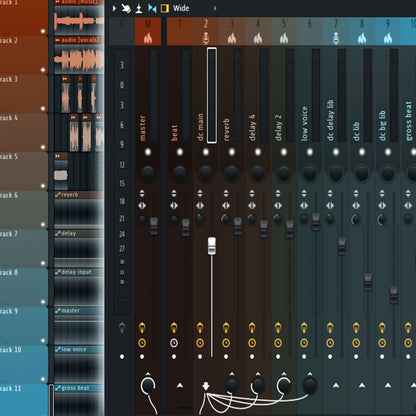Invert phase on the beat track

(x=174, y=193)
